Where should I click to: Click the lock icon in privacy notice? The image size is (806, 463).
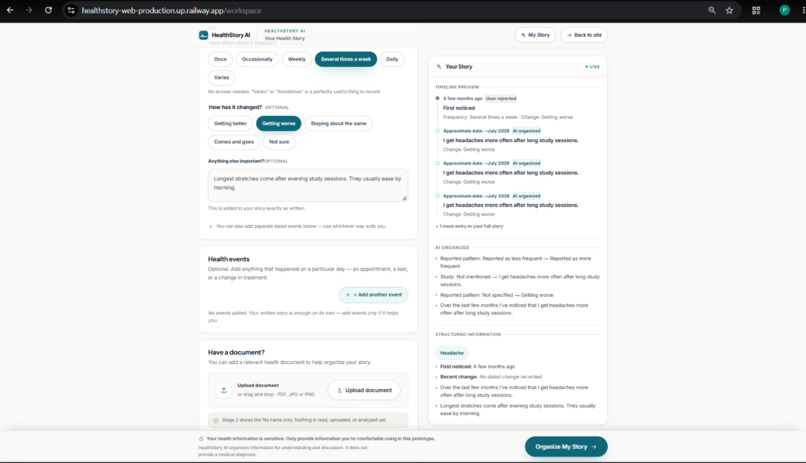coord(201,439)
